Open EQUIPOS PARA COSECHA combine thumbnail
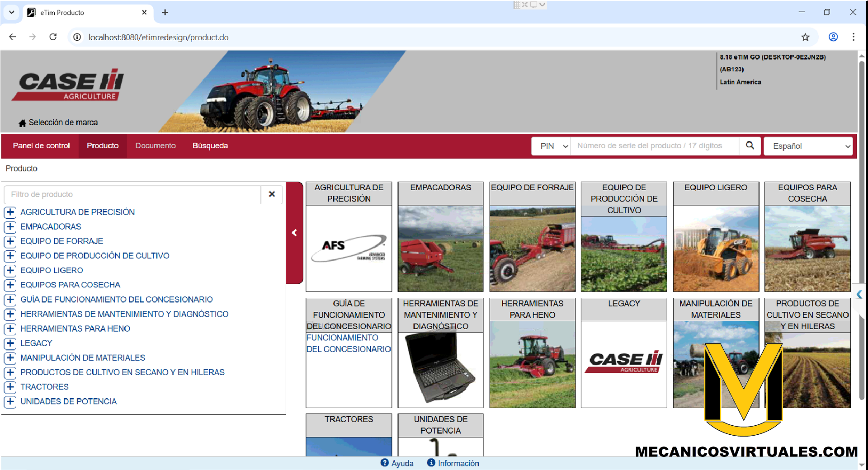Screen dimensions: 868x470 coord(807,249)
